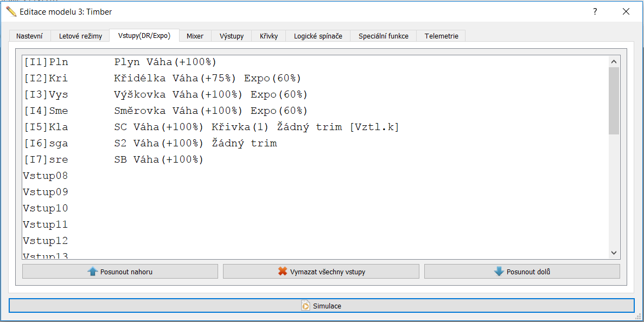Image resolution: width=644 pixels, height=322 pixels.
Task: Select the [I2]Kri Křidélka input row
Action: click(163, 79)
